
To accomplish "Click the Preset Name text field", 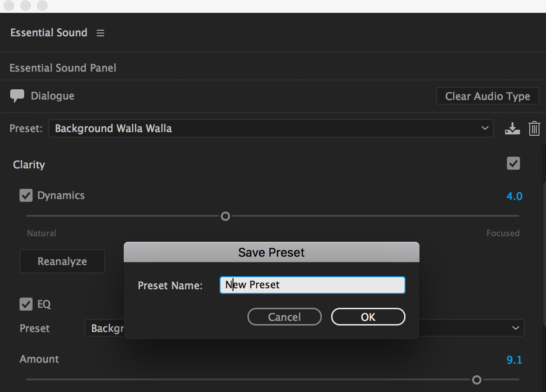I will (x=312, y=285).
